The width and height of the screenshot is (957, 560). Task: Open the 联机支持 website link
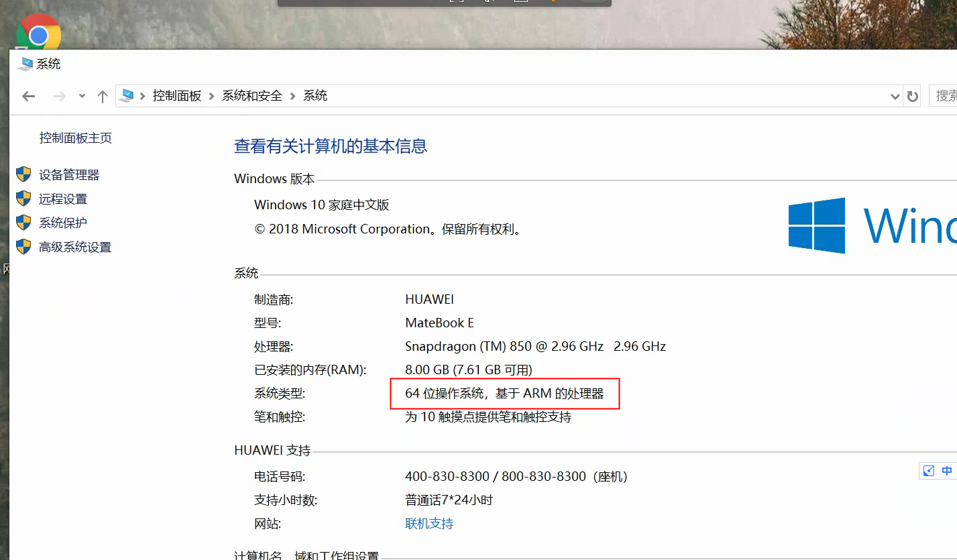429,523
